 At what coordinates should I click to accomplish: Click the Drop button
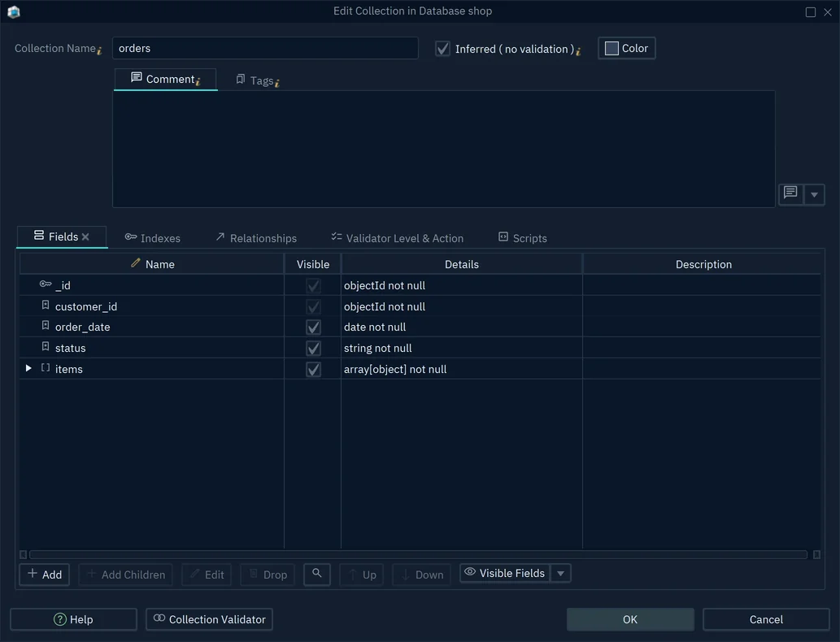pyautogui.click(x=268, y=575)
